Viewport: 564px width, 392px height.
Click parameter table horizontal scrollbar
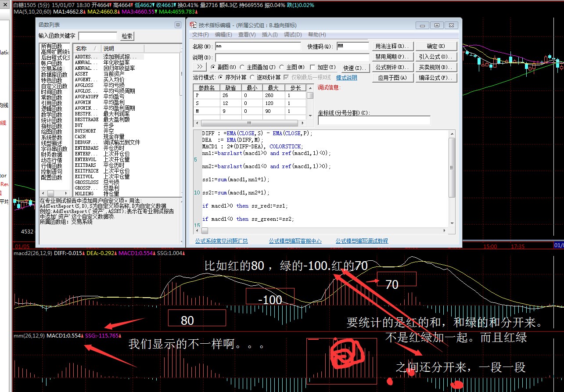click(x=250, y=123)
